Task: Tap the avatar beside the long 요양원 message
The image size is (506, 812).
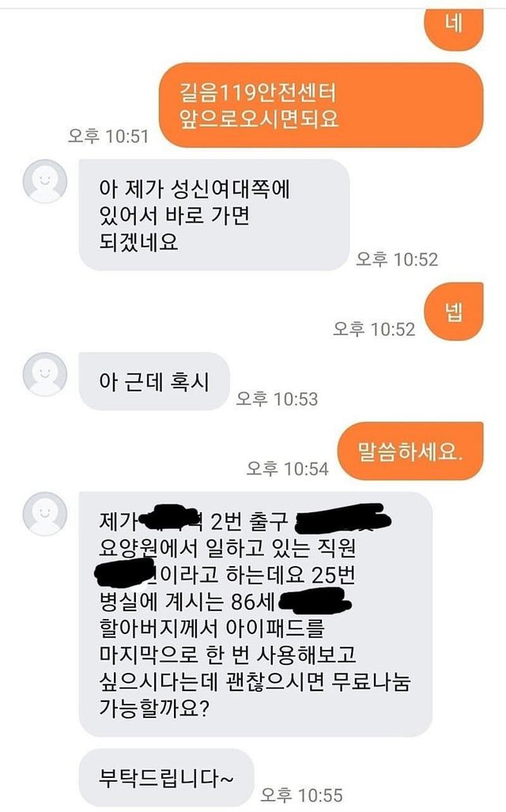Action: (x=45, y=514)
